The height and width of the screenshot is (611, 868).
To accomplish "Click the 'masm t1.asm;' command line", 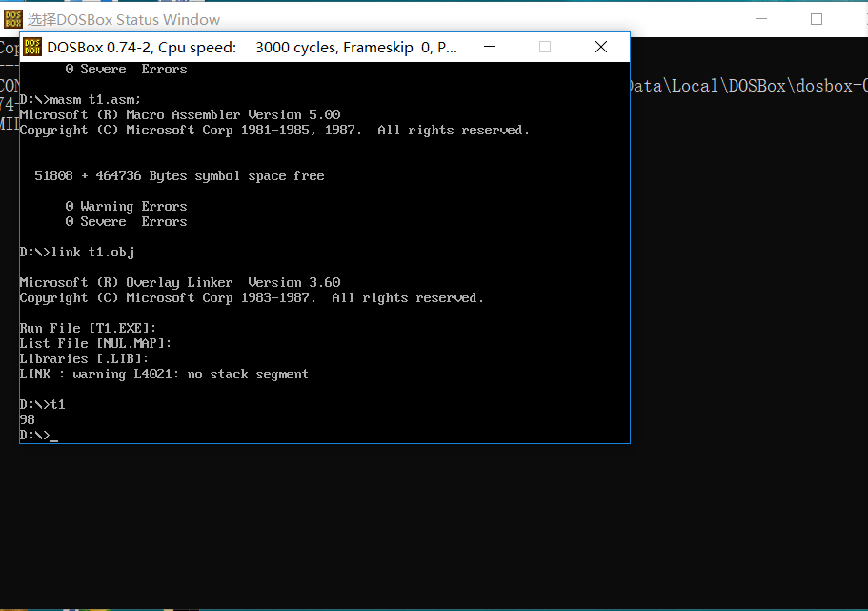I will (80, 100).
